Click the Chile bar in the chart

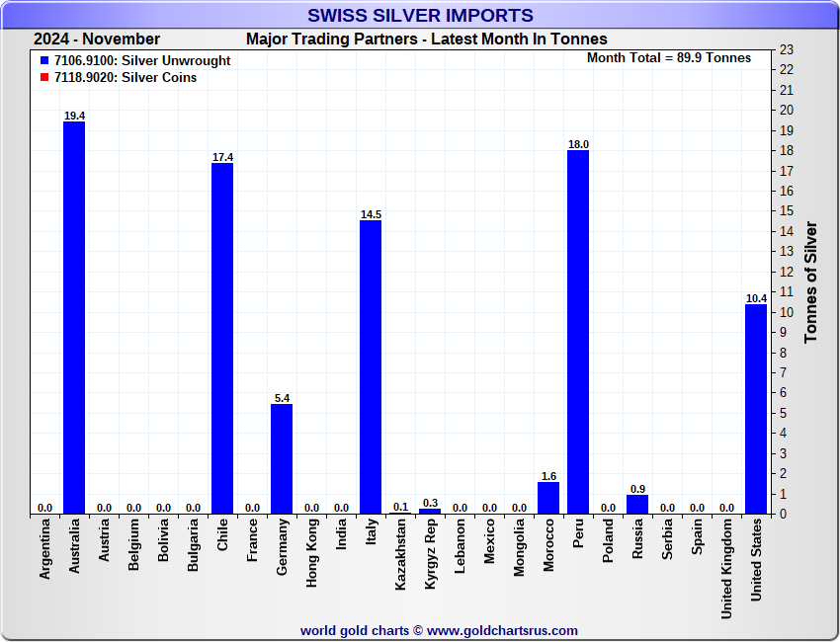pyautogui.click(x=222, y=339)
